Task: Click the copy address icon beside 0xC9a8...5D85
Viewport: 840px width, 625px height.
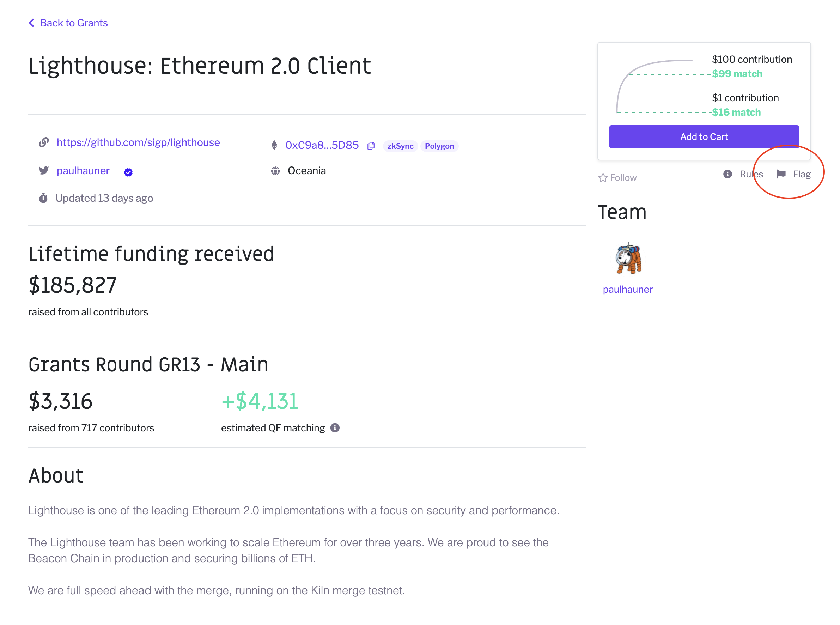Action: tap(371, 146)
